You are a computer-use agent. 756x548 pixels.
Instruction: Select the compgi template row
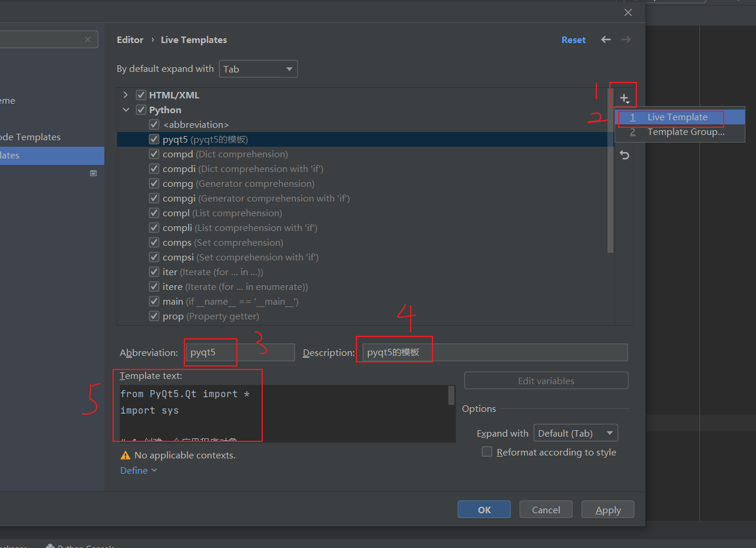click(x=365, y=198)
